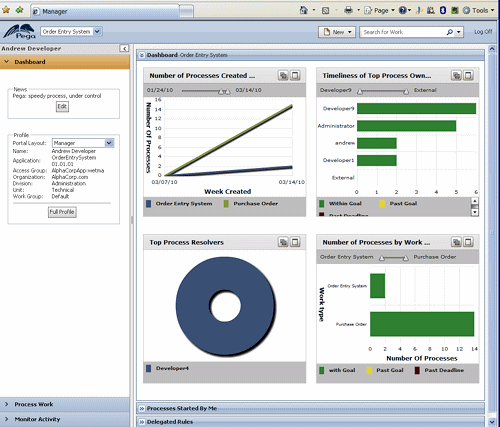Open the report for Timeliness of Top Process Owners chart
The image size is (500, 427).
click(x=456, y=75)
